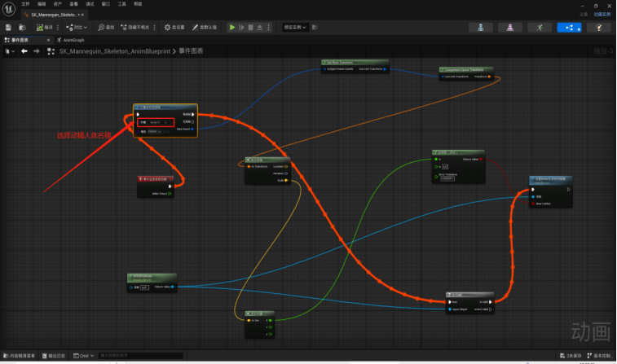This screenshot has width=617, height=364.
Task: Click the console command input field
Action: [141, 356]
